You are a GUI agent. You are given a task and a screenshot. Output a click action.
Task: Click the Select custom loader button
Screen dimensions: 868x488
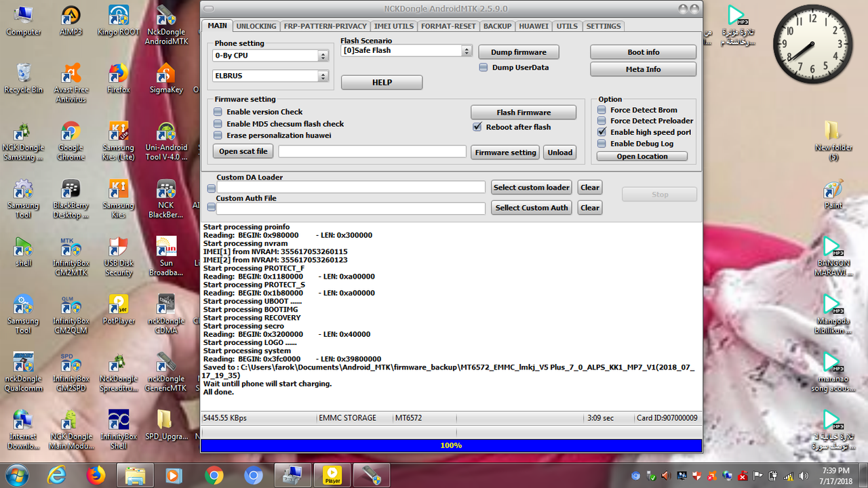coord(532,187)
